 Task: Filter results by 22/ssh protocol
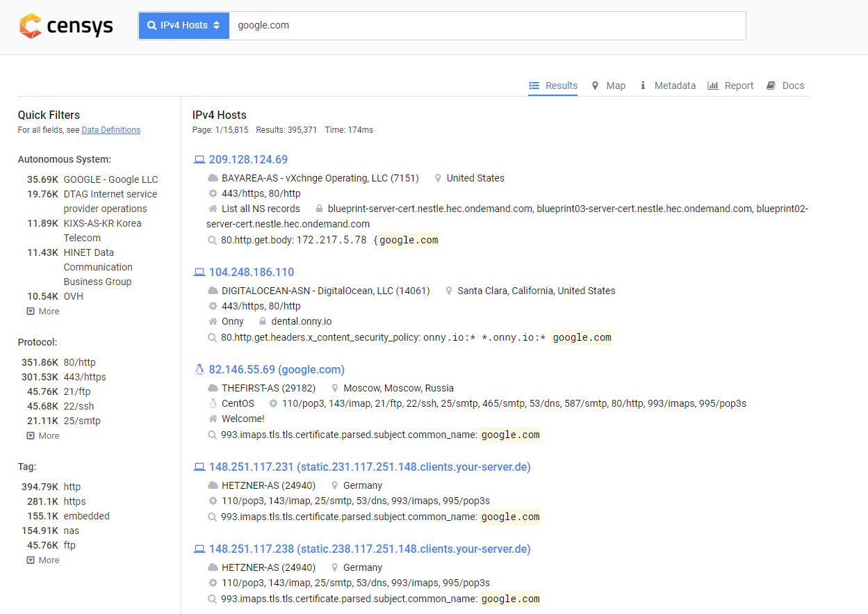point(79,406)
